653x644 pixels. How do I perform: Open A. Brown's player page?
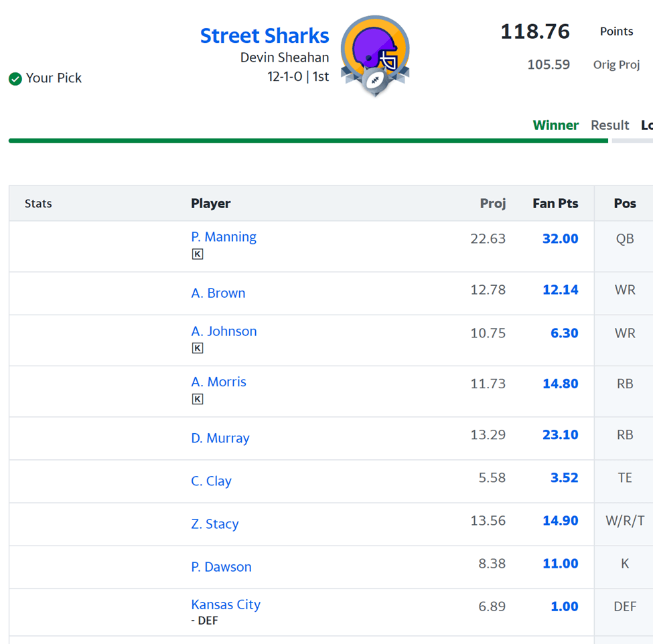(x=218, y=293)
